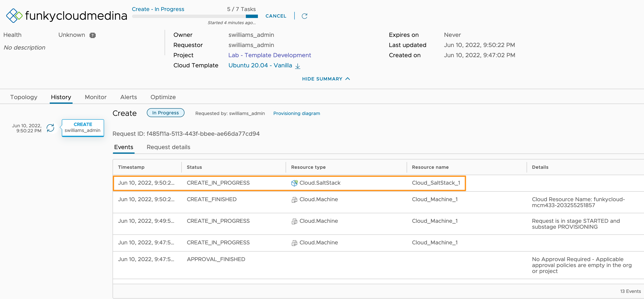Image resolution: width=644 pixels, height=299 pixels.
Task: Open the Provisioning diagram link
Action: coord(296,113)
